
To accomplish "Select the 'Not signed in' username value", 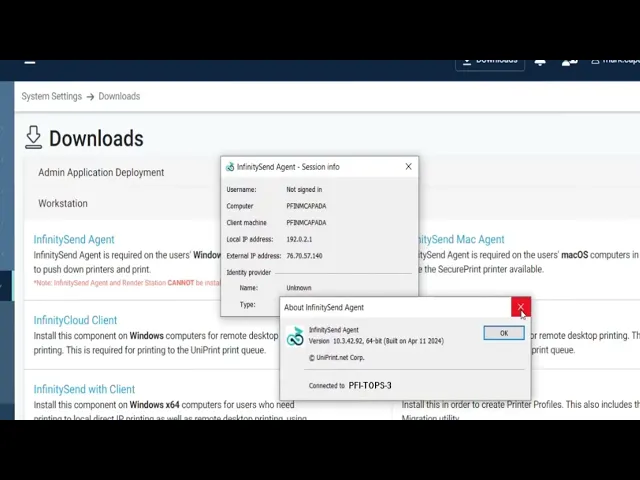I will [304, 189].
